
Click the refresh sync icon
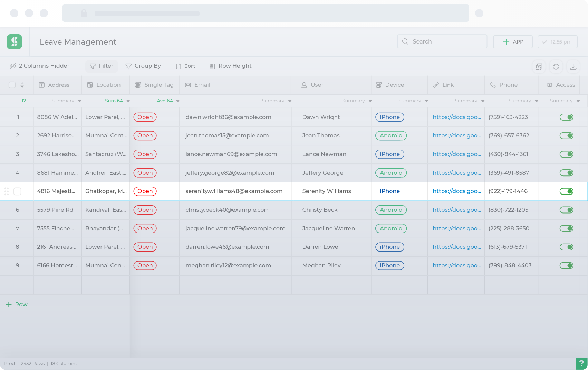(x=556, y=66)
